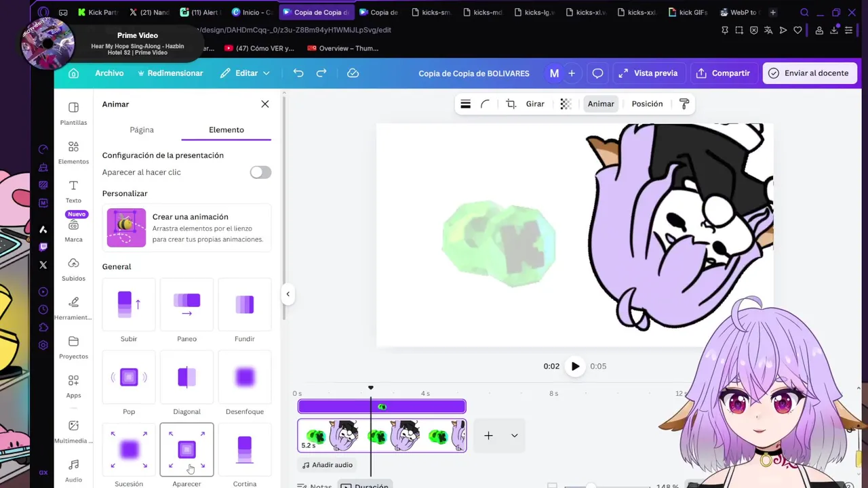This screenshot has width=868, height=488.
Task: Play the video timeline
Action: pyautogui.click(x=575, y=366)
